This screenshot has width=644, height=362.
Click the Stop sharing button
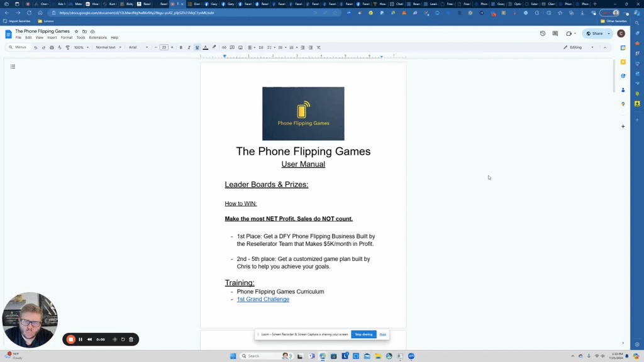click(x=364, y=334)
